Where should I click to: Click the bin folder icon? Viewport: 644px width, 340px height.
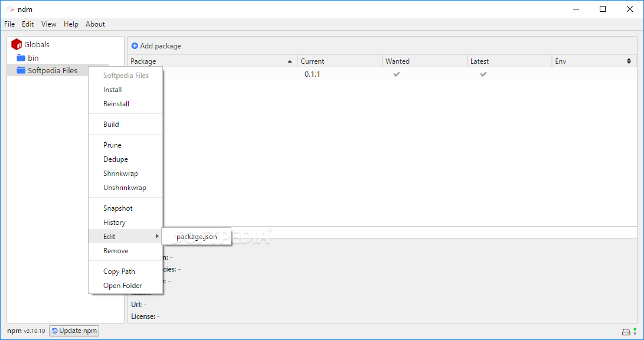coord(21,58)
